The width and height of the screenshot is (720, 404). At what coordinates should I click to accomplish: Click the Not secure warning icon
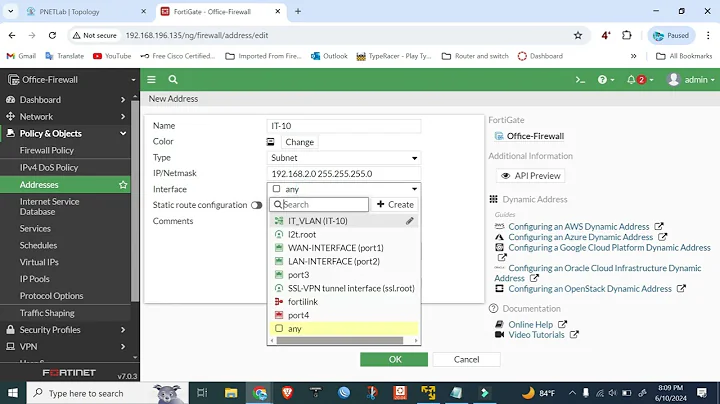pyautogui.click(x=77, y=35)
